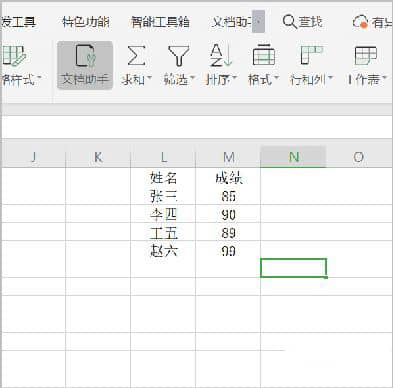Click the 格式 format icon
The image size is (393, 388).
pyautogui.click(x=264, y=55)
